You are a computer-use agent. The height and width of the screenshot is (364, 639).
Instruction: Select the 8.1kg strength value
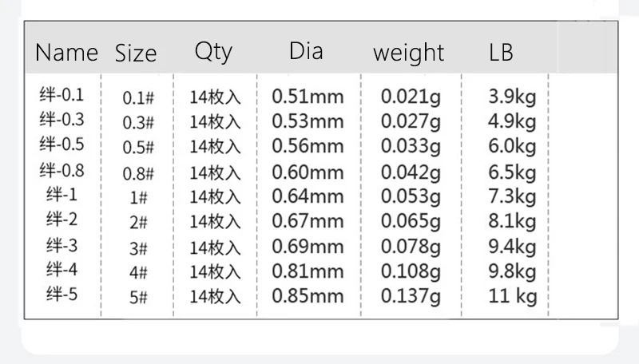tap(513, 221)
